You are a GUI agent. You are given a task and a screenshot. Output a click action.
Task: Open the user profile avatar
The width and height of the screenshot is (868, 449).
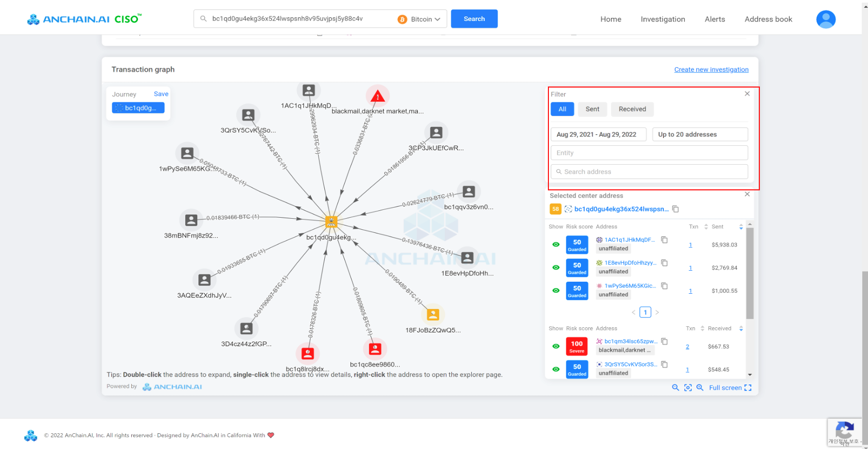click(825, 19)
